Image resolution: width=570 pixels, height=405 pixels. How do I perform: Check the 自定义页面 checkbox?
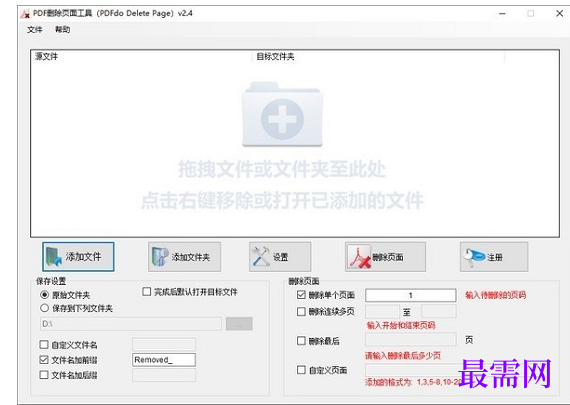(x=301, y=370)
